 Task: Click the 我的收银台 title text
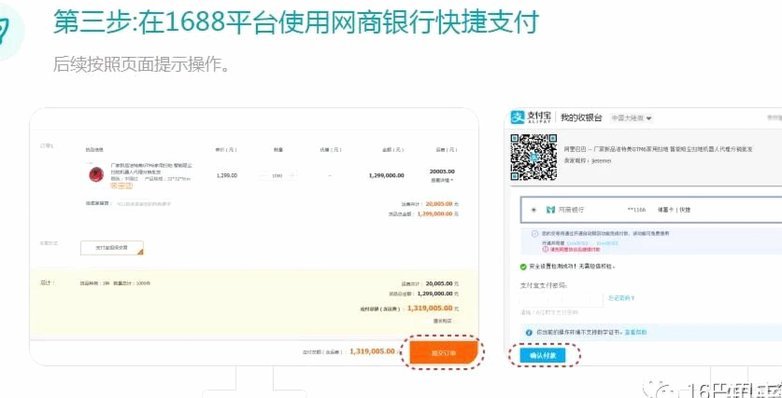(x=581, y=118)
